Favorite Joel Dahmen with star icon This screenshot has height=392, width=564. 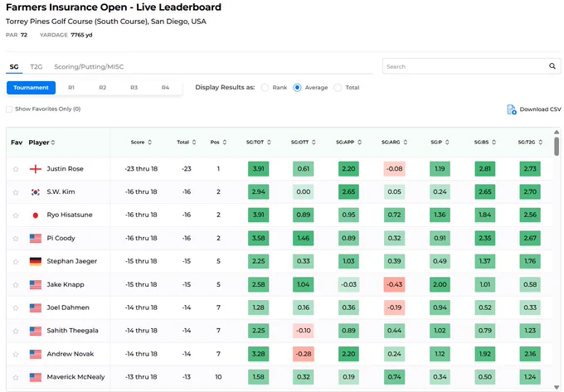tap(16, 307)
